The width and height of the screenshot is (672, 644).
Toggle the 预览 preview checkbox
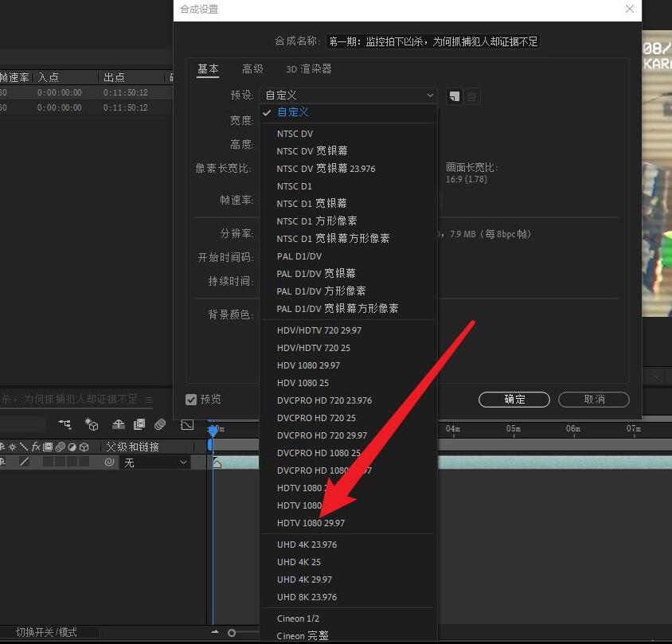(191, 400)
